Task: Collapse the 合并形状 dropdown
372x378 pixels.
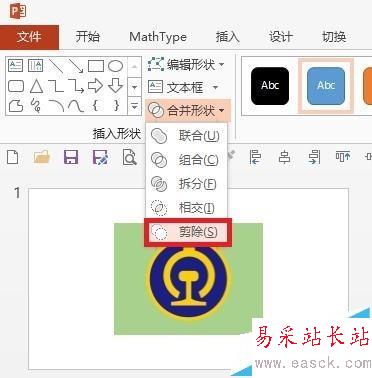Action: (188, 110)
